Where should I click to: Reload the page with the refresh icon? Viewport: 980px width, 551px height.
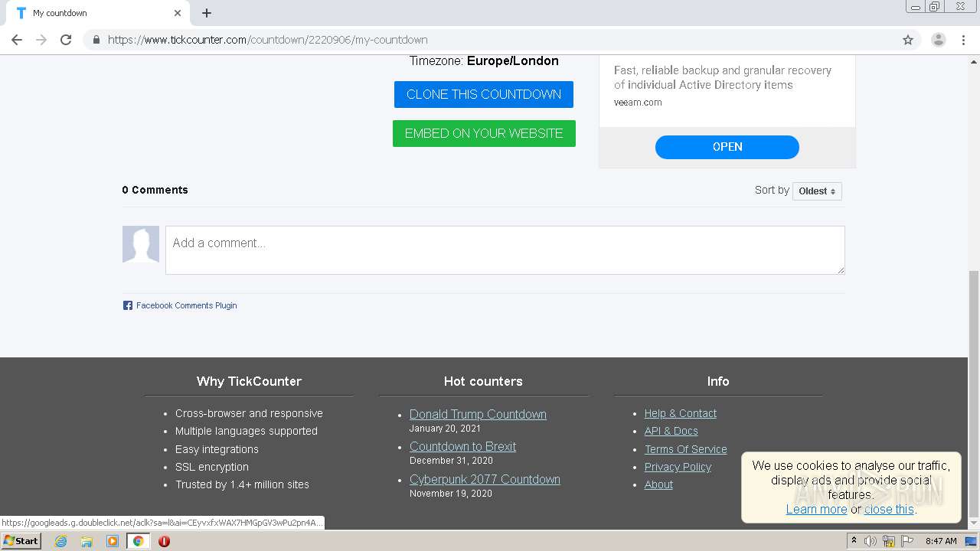coord(66,40)
